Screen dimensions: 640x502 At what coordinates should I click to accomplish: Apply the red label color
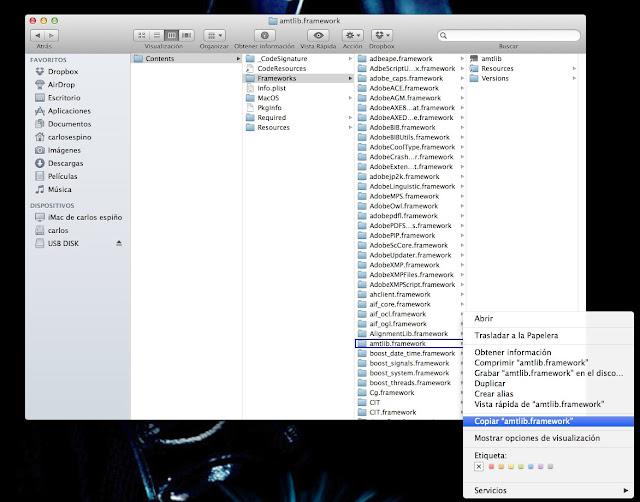point(491,466)
